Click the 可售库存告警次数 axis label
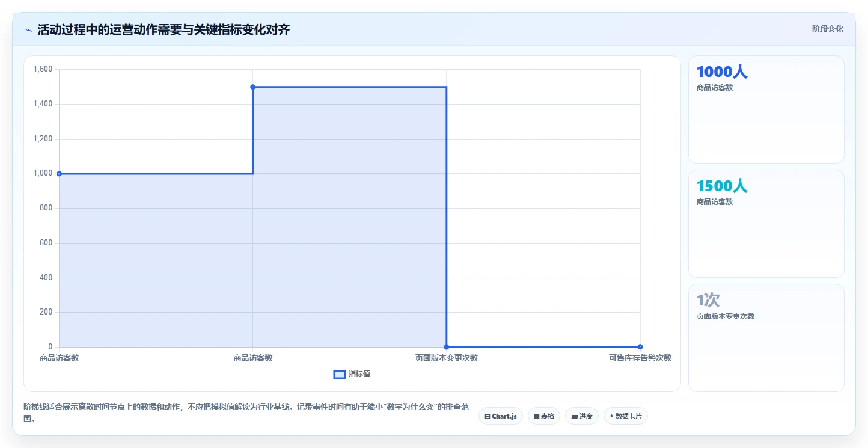The height and width of the screenshot is (448, 868). click(640, 358)
